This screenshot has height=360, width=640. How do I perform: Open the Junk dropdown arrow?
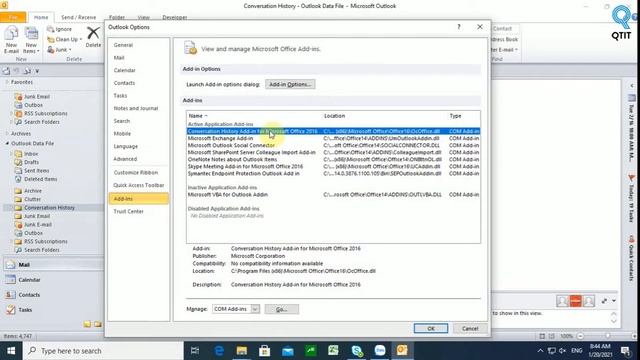pos(70,50)
